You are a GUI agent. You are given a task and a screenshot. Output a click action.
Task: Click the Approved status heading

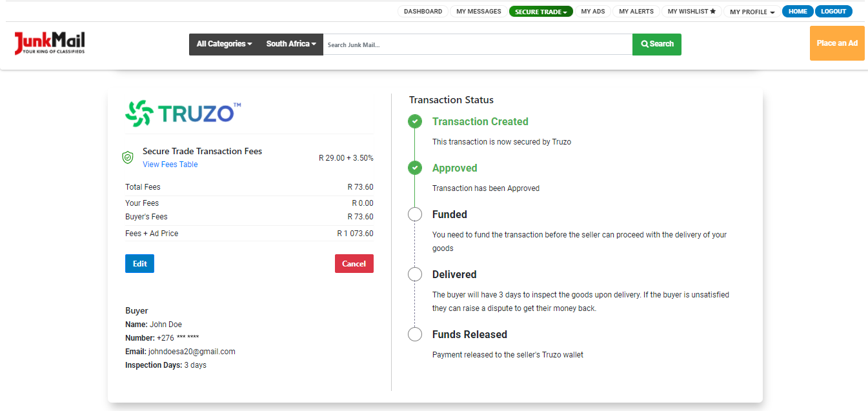[x=455, y=168]
